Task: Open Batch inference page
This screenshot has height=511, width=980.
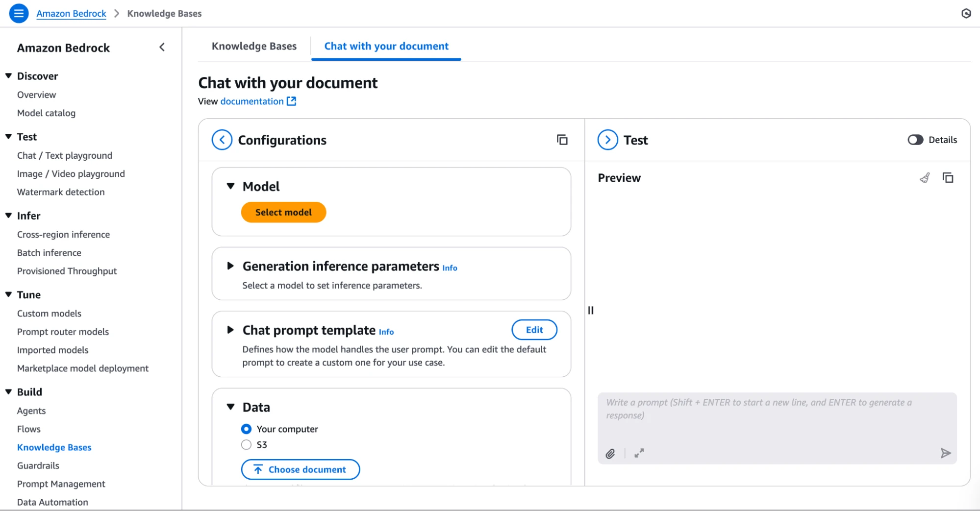Action: 49,253
